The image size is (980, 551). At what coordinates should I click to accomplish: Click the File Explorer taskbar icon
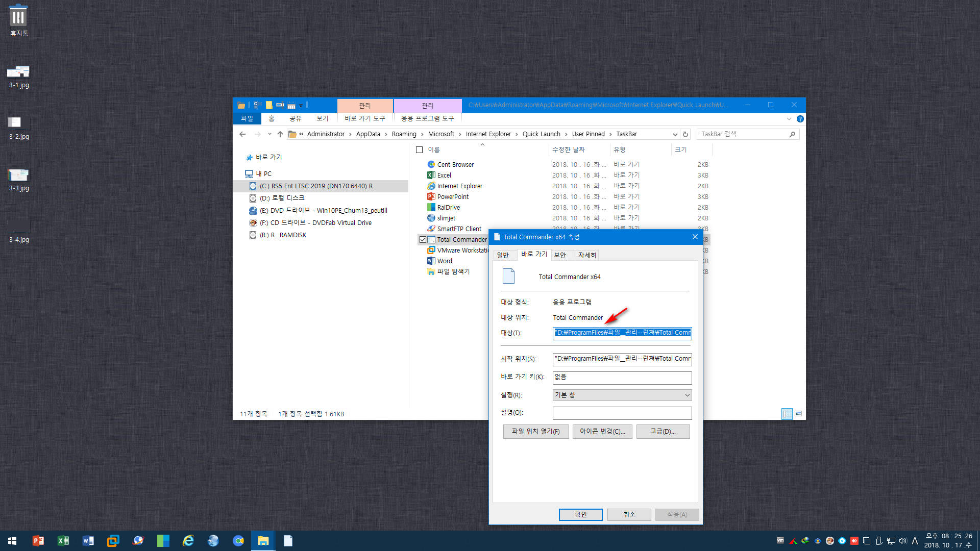(x=263, y=541)
